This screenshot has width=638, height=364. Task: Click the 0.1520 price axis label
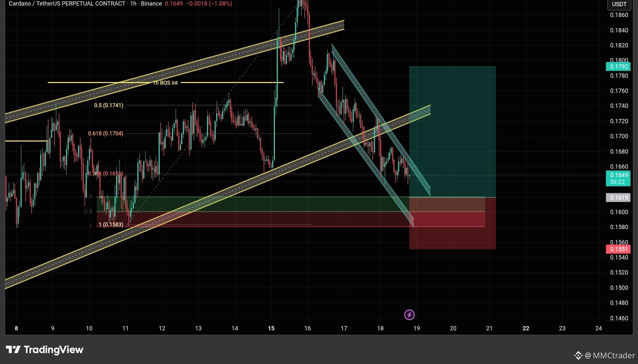click(619, 273)
